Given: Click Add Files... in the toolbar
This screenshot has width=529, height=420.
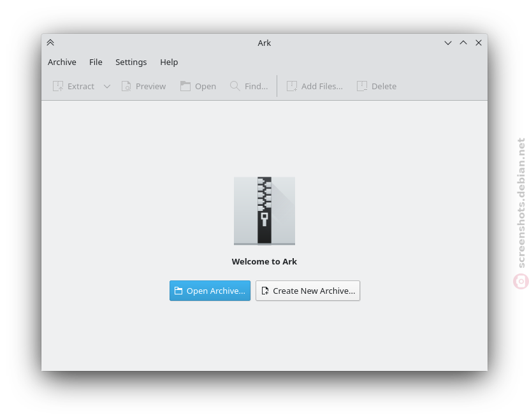Looking at the screenshot, I should coord(314,87).
